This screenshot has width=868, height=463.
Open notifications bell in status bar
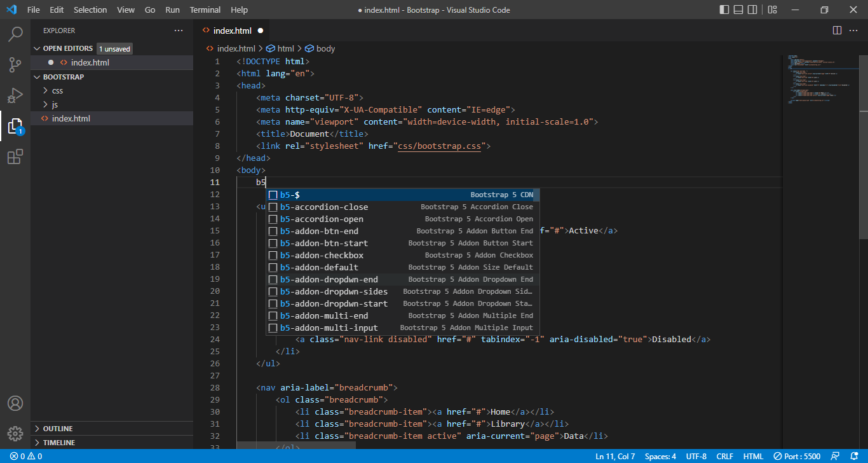[x=854, y=457]
